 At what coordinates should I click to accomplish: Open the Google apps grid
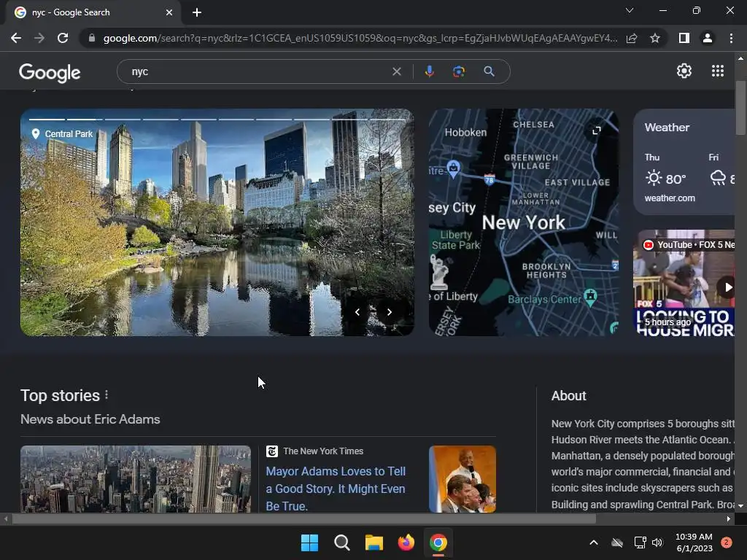click(x=718, y=71)
